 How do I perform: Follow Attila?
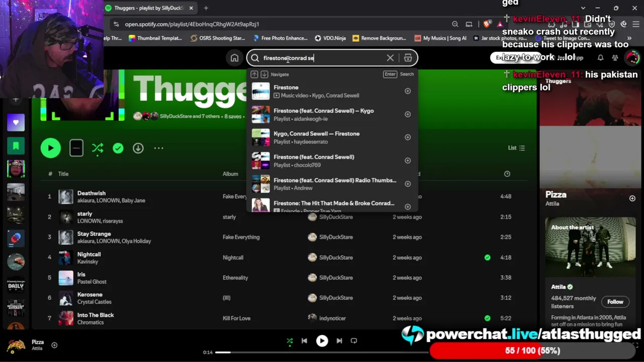click(x=615, y=302)
